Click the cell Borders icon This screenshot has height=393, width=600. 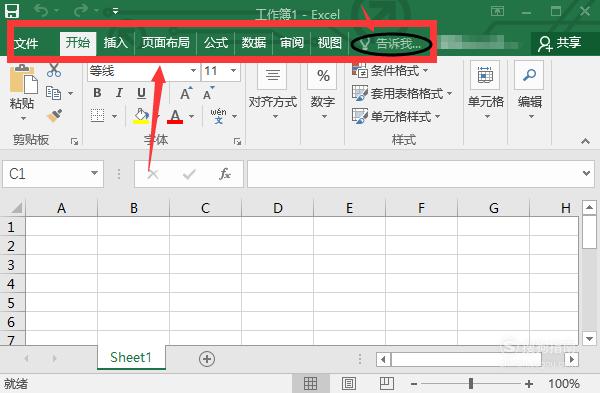tap(97, 115)
